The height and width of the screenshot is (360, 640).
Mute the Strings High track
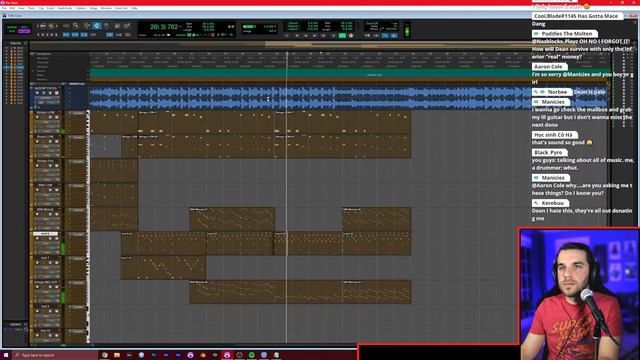tap(57, 166)
